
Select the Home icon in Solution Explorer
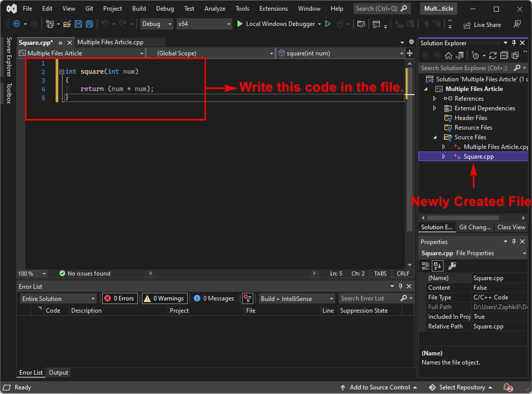coord(449,55)
